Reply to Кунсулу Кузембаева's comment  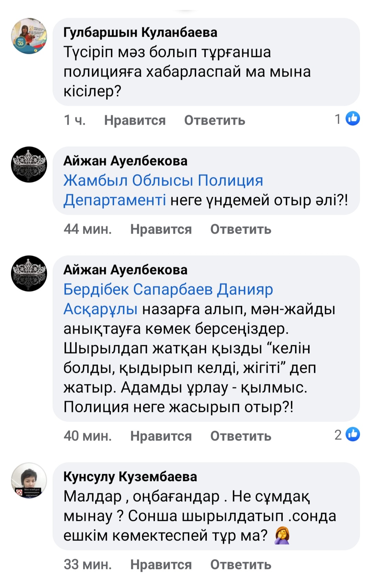pos(240,565)
